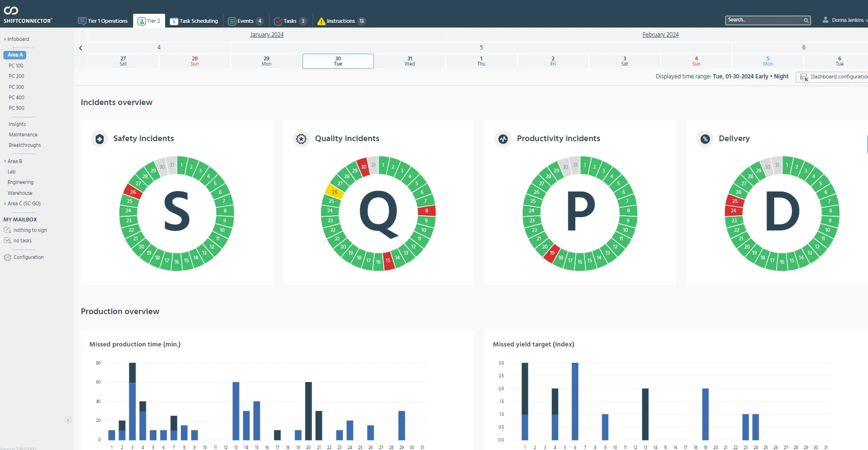Viewport: 868px width, 450px height.
Task: Click the user avatar icon
Action: (x=826, y=20)
